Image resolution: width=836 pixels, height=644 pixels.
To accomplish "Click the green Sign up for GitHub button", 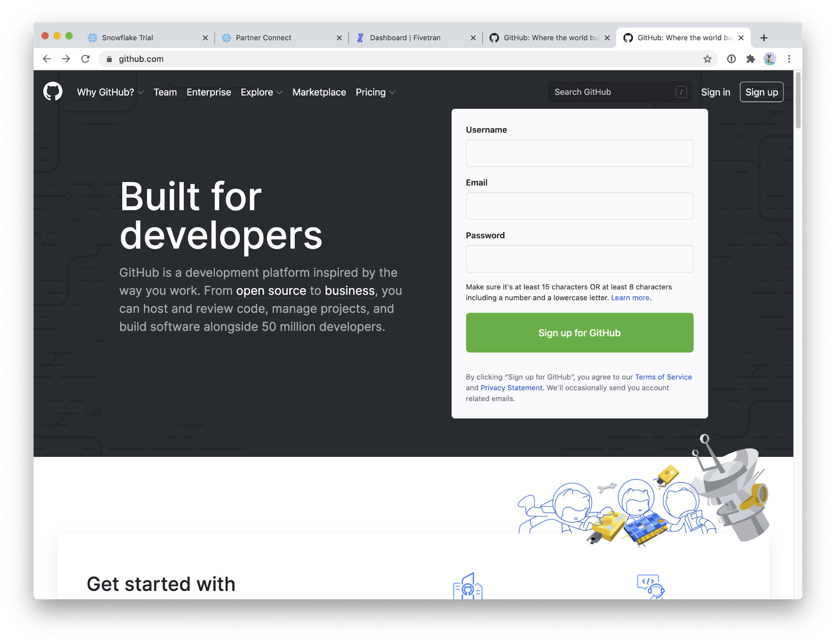I will coord(579,333).
